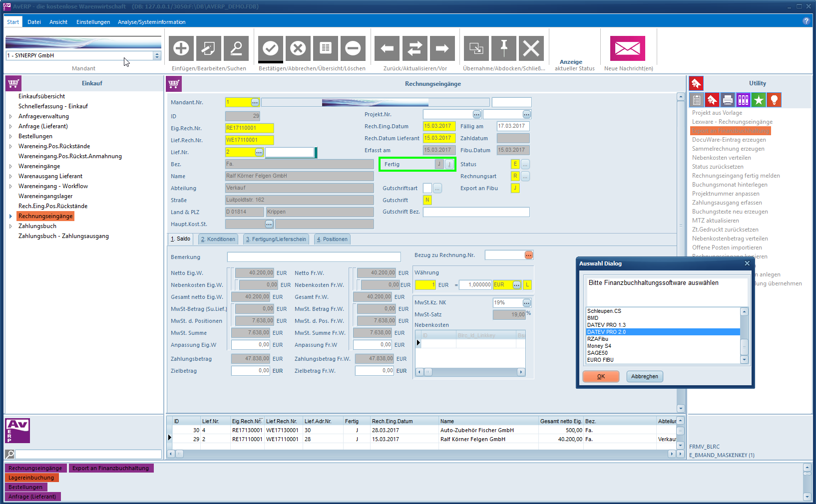Open the Einstellungen menu
The width and height of the screenshot is (816, 504).
coord(93,22)
